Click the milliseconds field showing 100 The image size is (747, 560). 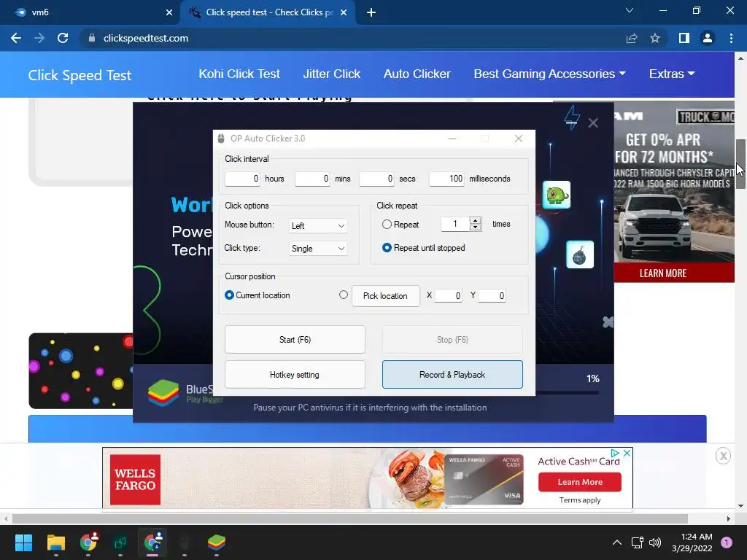click(x=447, y=179)
